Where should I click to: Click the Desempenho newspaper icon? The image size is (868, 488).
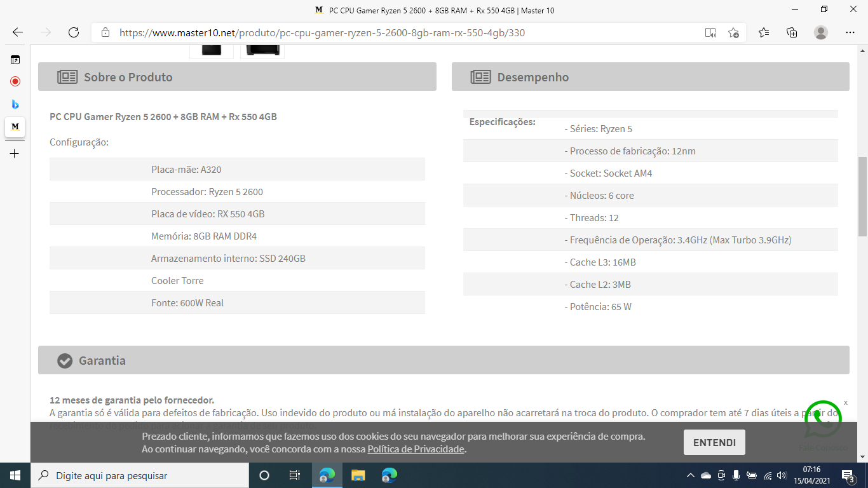pyautogui.click(x=480, y=77)
